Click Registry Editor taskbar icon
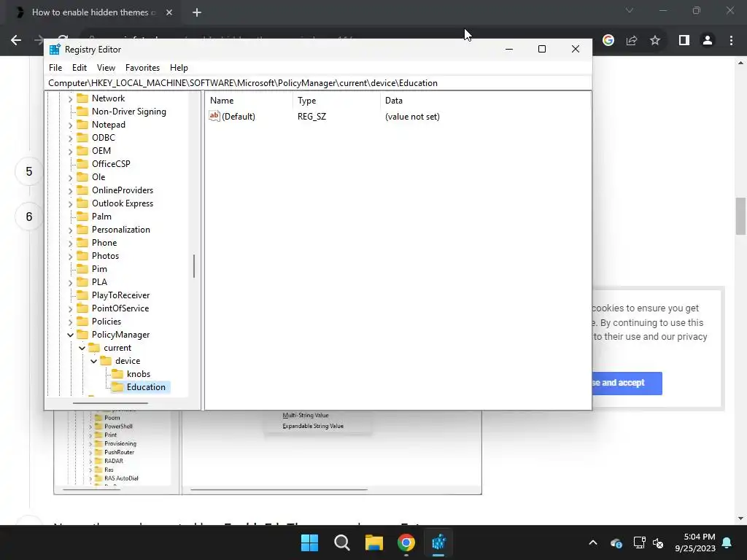Screen dimensions: 747x560 pos(438,542)
